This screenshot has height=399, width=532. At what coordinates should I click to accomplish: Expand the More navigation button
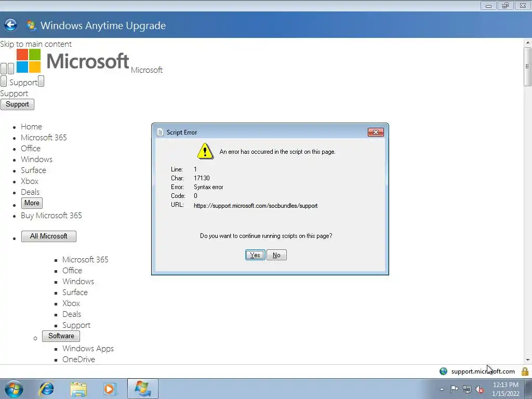(x=32, y=203)
